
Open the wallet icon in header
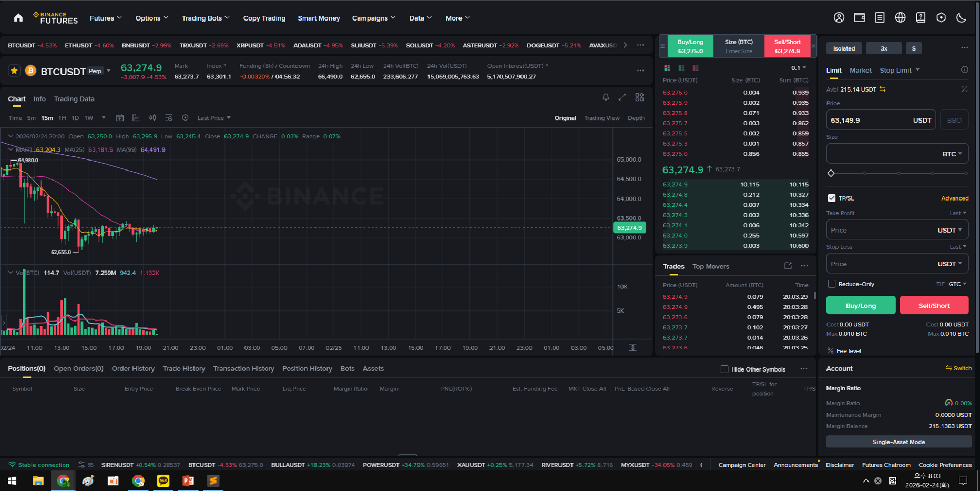[860, 18]
